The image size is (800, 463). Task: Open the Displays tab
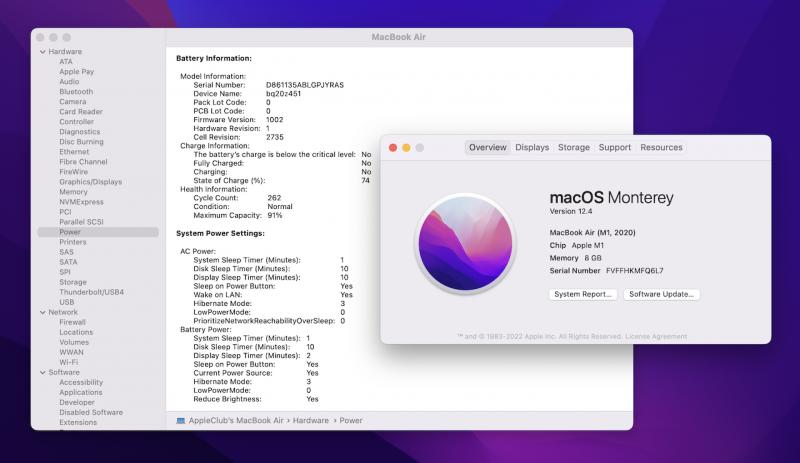pos(532,147)
